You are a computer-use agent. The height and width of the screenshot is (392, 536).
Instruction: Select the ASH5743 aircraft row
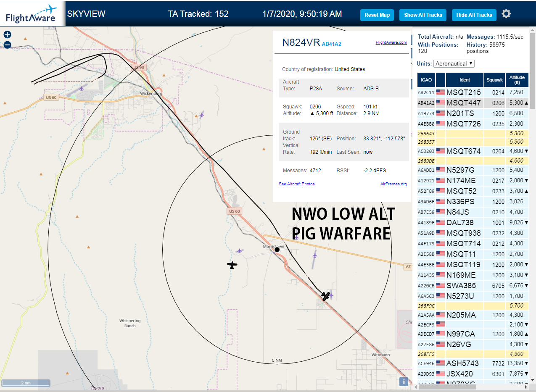(x=473, y=363)
